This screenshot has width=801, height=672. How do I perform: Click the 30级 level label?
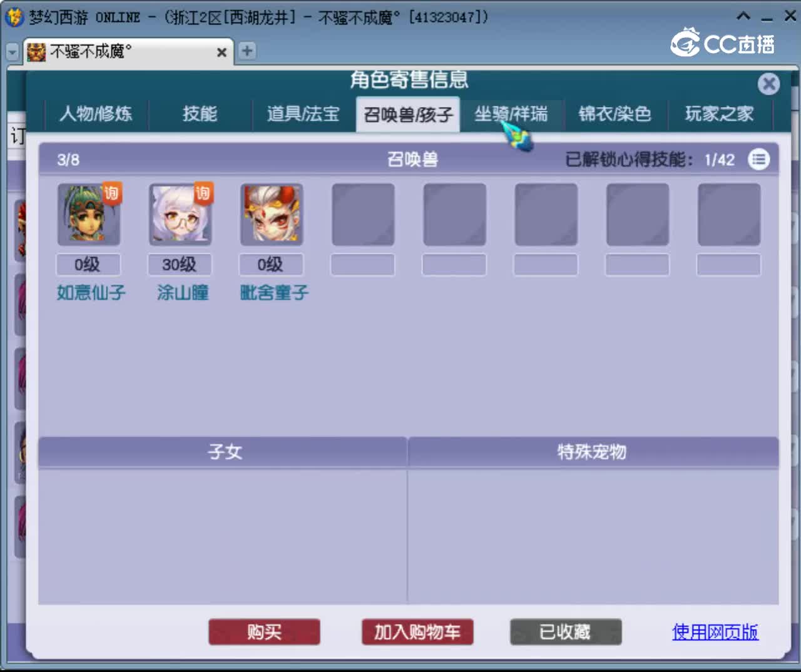[x=180, y=265]
